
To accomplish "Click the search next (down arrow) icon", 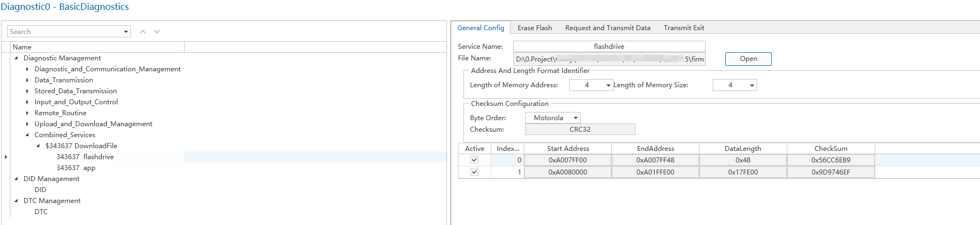I will point(157,32).
